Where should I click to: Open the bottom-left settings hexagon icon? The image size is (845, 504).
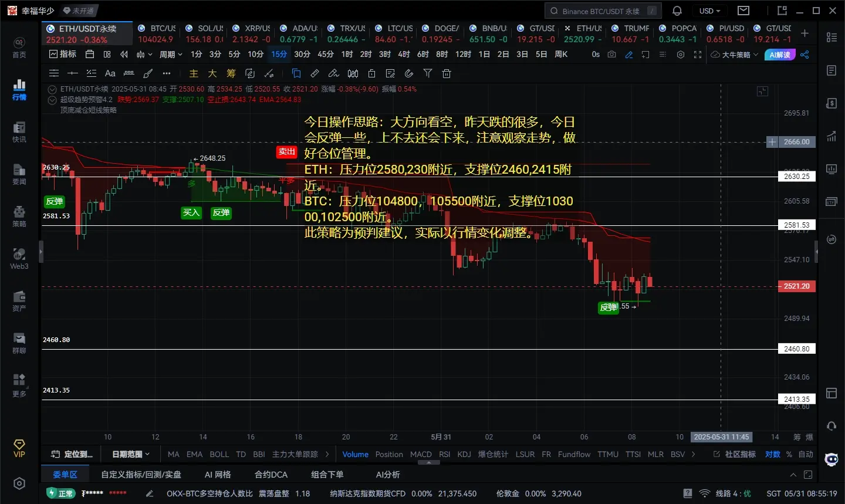coord(19,483)
